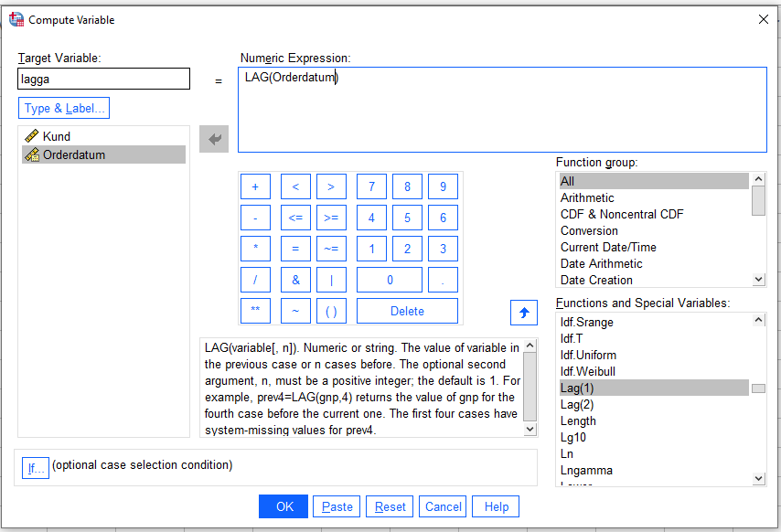Click the Target Variable input field

click(x=103, y=79)
